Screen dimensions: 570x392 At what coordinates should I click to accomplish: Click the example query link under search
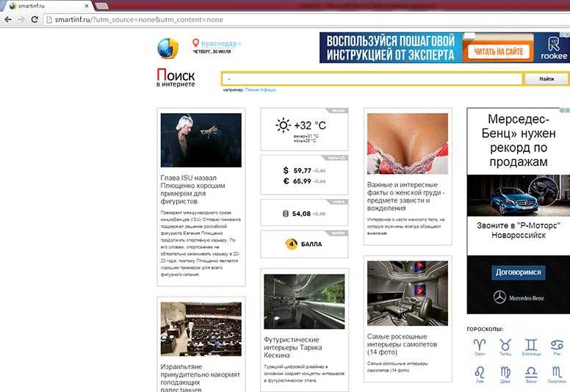click(x=260, y=90)
